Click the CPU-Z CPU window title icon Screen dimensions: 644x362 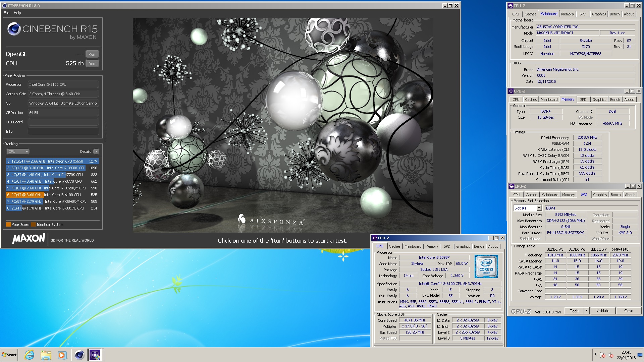click(x=374, y=238)
